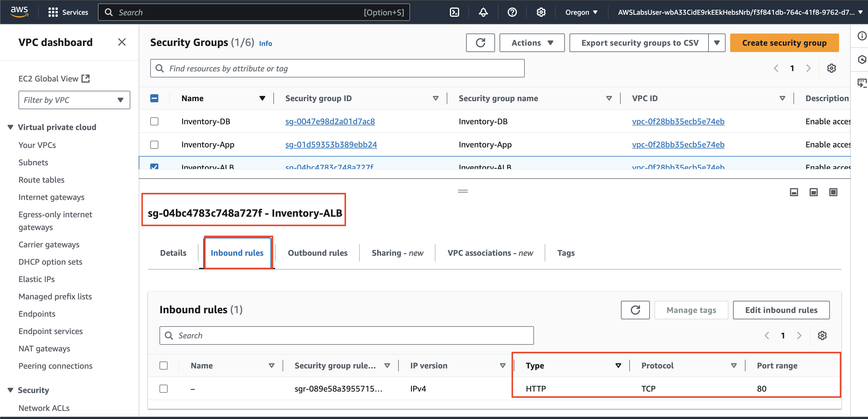Focus the AWS console search box
Screen dimensions: 868x419
point(254,12)
